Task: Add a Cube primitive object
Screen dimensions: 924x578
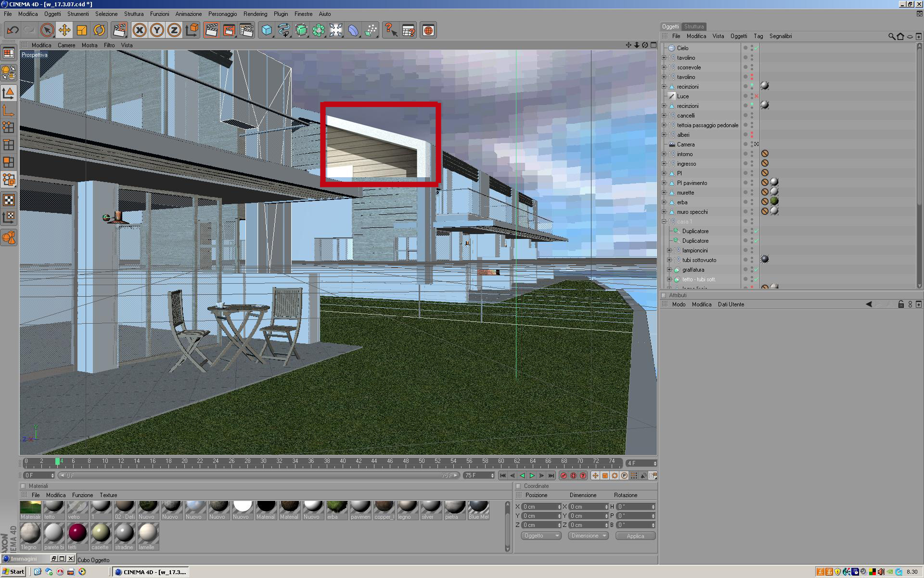Action: tap(266, 30)
